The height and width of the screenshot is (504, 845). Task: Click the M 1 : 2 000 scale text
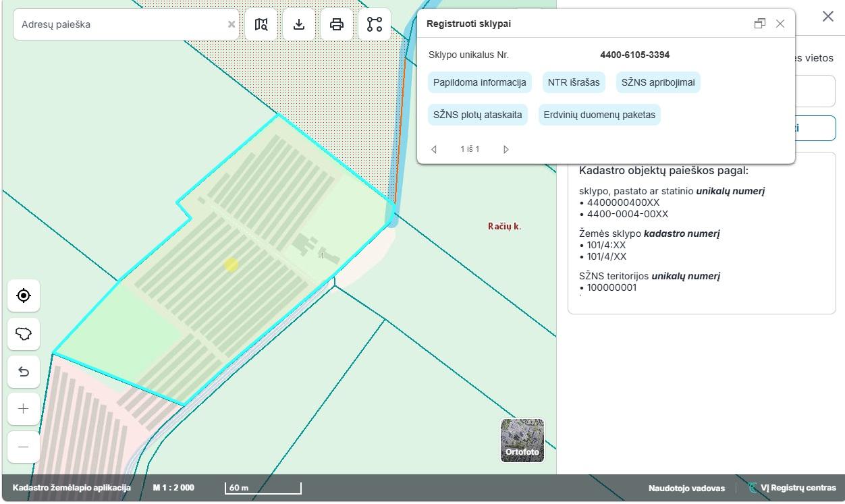[173, 488]
